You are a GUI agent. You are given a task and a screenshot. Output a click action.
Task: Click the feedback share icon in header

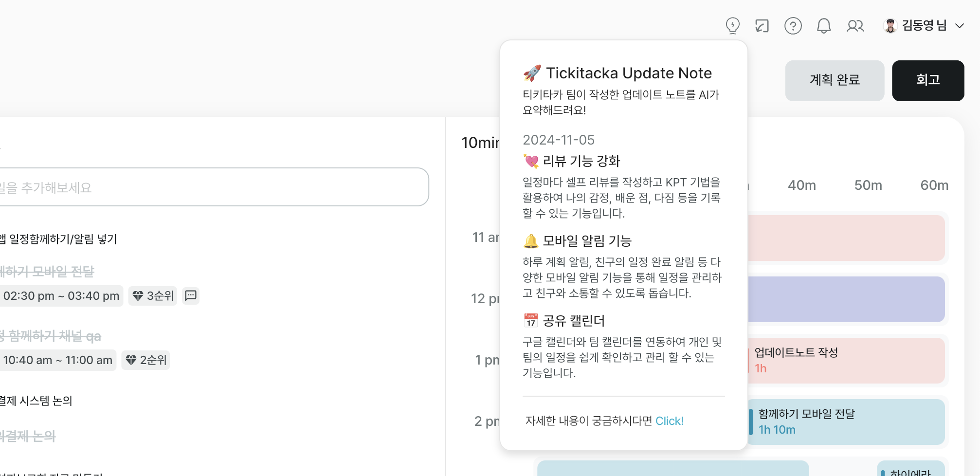[762, 26]
